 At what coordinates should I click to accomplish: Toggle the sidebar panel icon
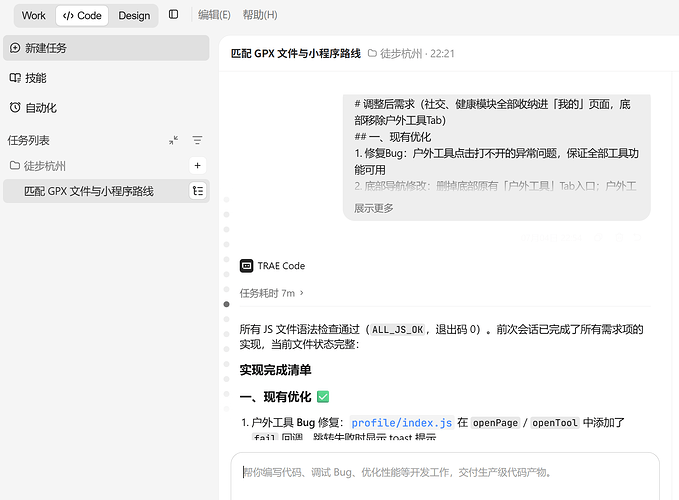[x=173, y=15]
